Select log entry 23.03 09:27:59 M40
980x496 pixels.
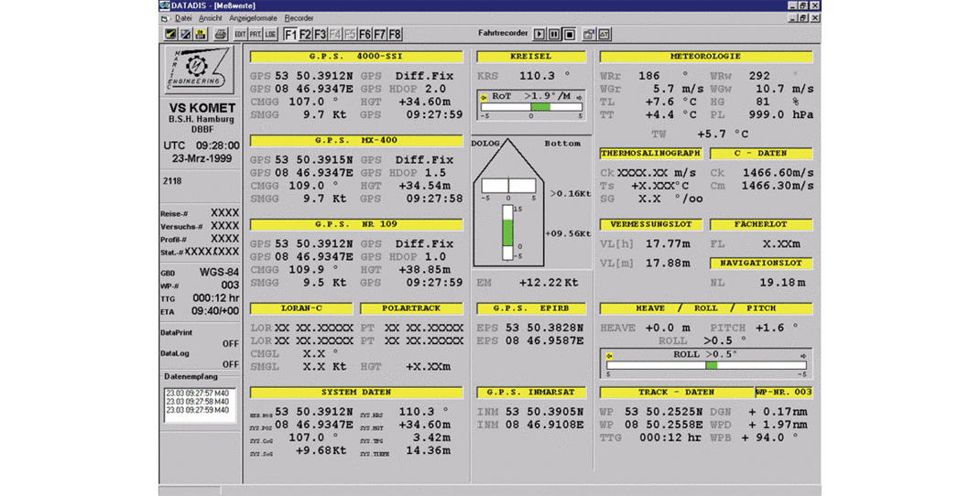click(198, 410)
